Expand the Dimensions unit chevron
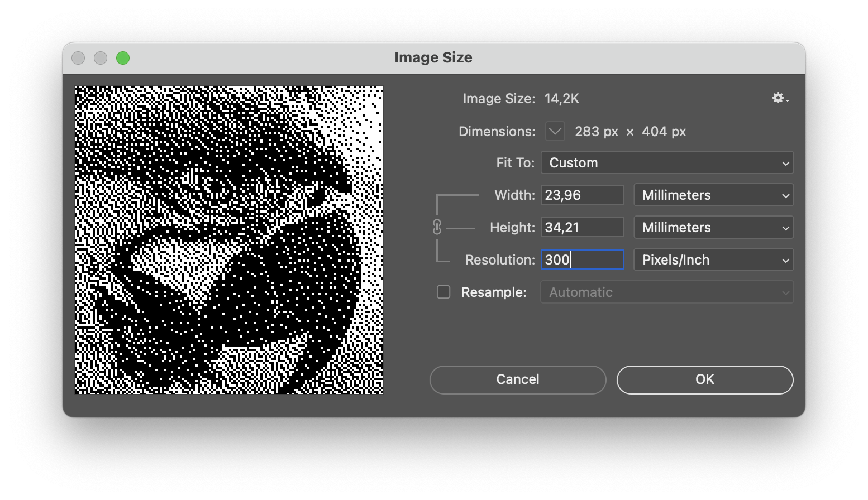Screen dimensions: 868x500 pos(555,132)
